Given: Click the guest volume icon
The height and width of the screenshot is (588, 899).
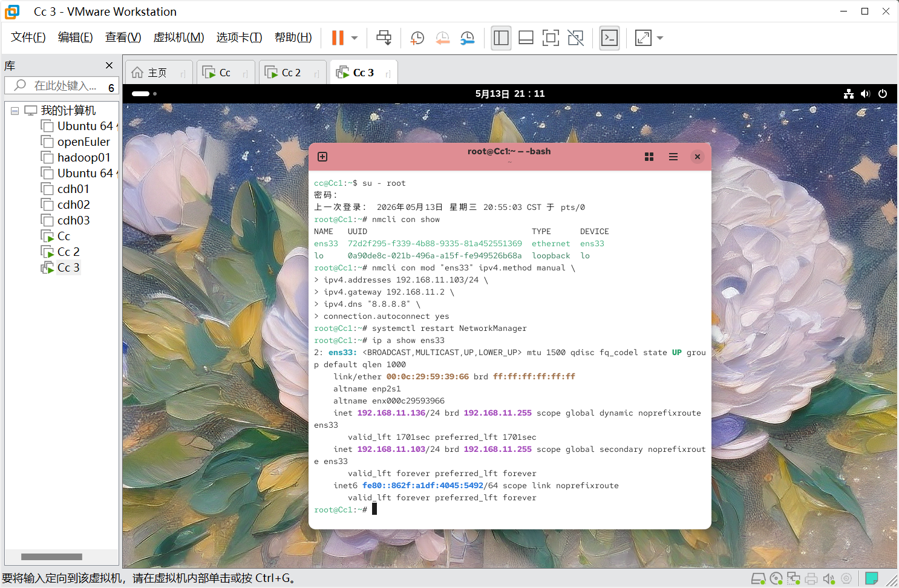Looking at the screenshot, I should (865, 94).
